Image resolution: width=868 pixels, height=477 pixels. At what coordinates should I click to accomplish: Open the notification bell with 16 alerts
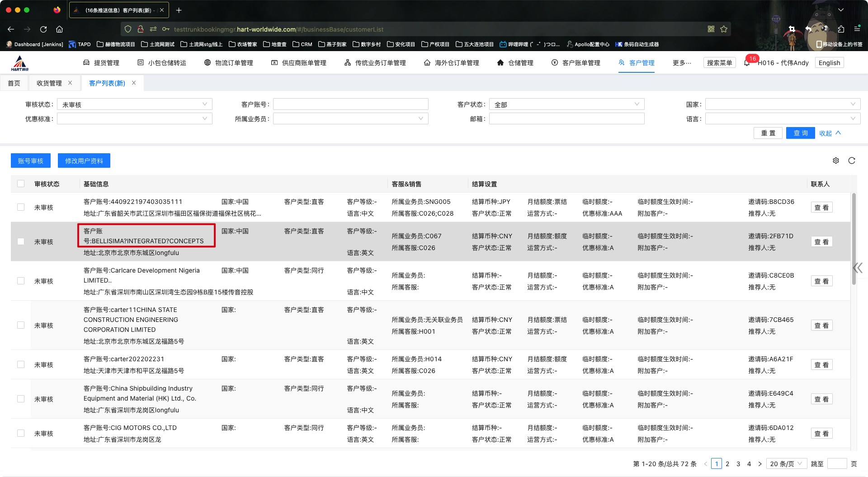click(747, 63)
